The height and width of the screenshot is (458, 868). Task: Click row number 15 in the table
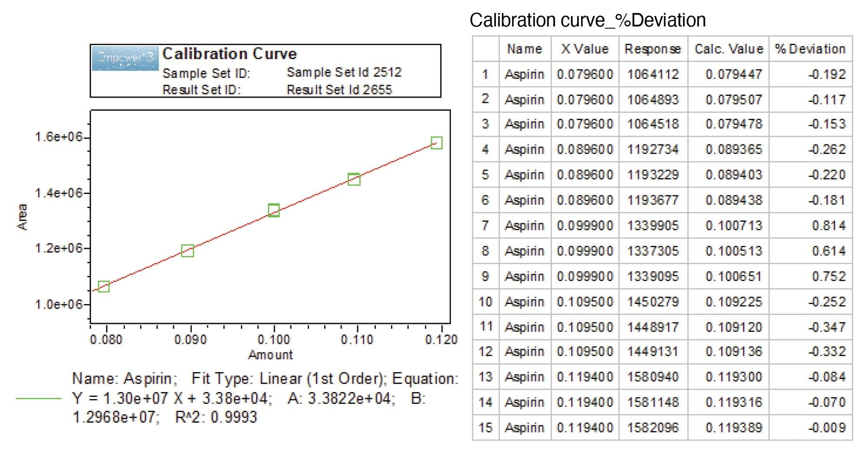coord(485,428)
